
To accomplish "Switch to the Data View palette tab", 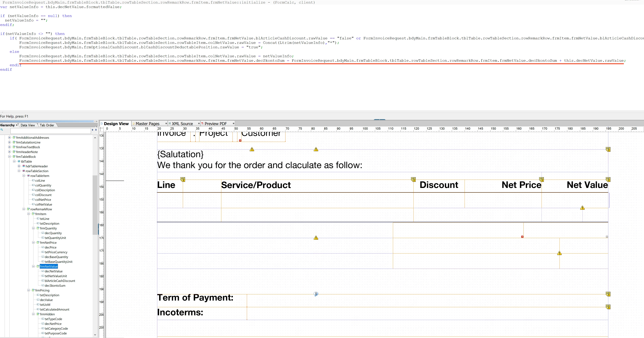I will pyautogui.click(x=28, y=125).
